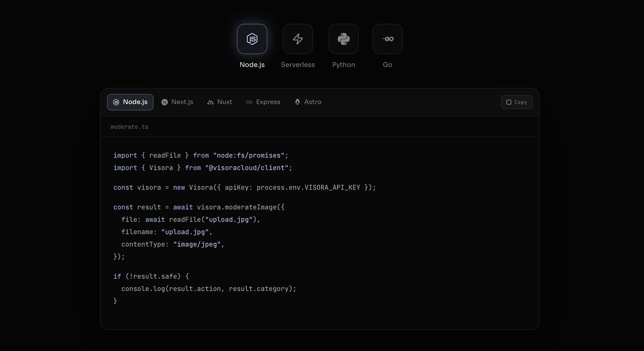Click the "node:fs/promises" import string
Image resolution: width=644 pixels, height=351 pixels.
click(x=249, y=155)
